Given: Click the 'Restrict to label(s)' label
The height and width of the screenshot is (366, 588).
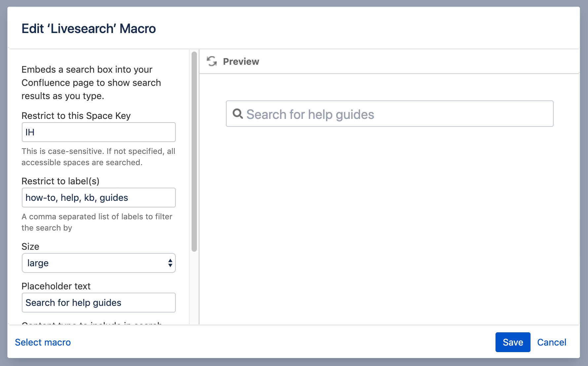Looking at the screenshot, I should pyautogui.click(x=60, y=181).
